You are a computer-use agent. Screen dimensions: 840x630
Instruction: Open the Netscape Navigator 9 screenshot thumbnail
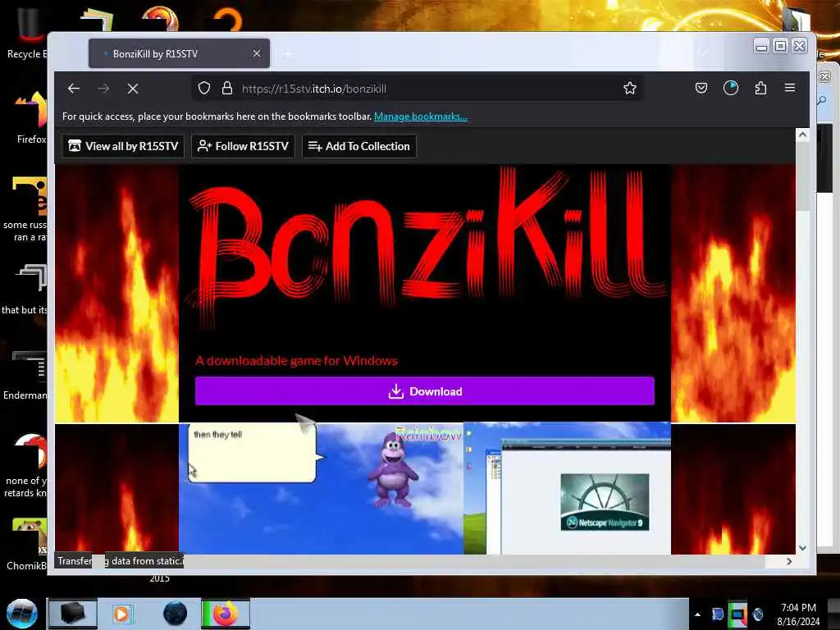pyautogui.click(x=567, y=488)
